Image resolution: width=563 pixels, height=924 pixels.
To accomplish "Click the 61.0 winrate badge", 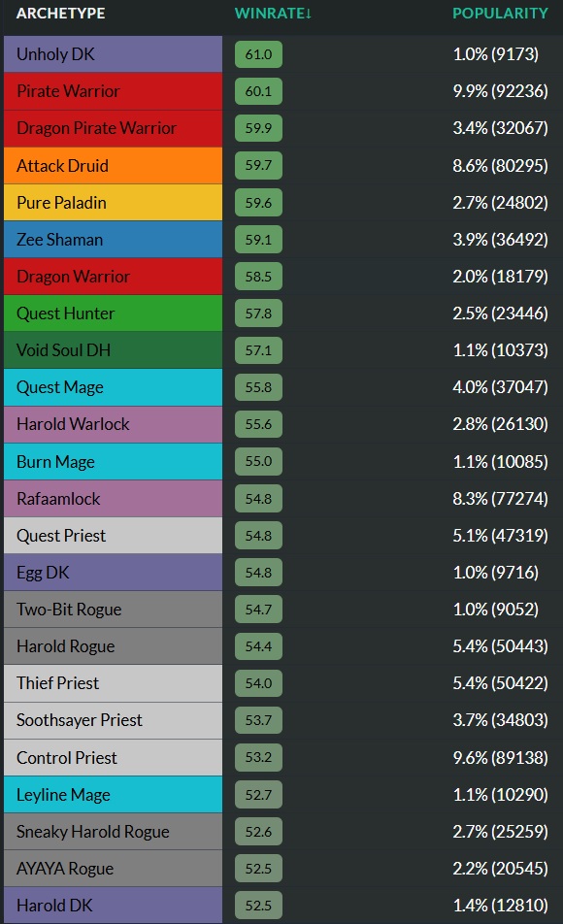I will 258,54.
